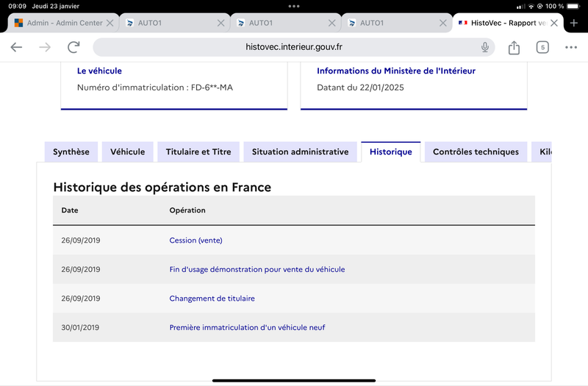Click the Le véhicule heading

[99, 71]
